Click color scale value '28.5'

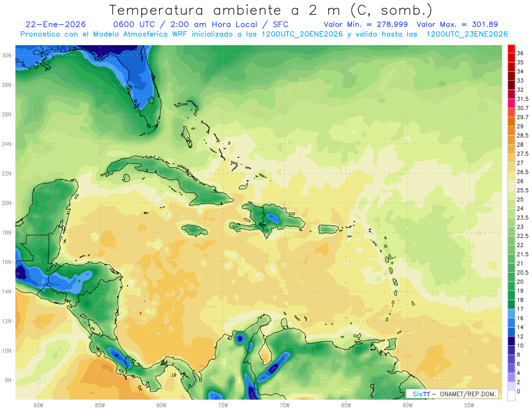[523, 135]
